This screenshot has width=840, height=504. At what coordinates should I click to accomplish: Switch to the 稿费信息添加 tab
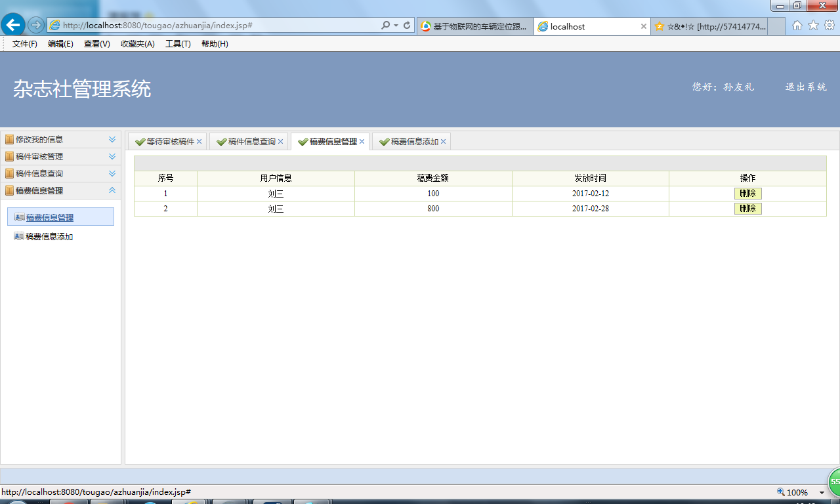411,142
